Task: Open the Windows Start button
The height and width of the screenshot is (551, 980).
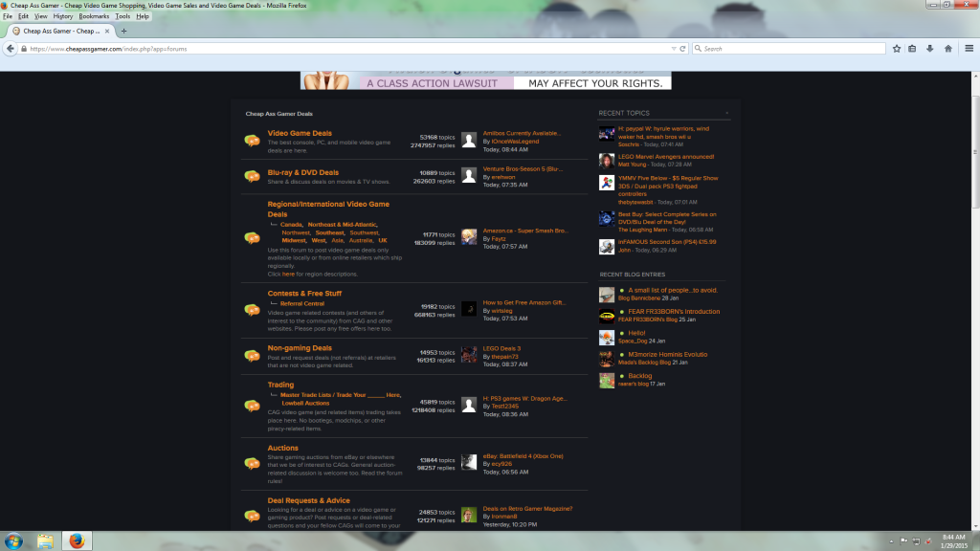Action: click(13, 541)
